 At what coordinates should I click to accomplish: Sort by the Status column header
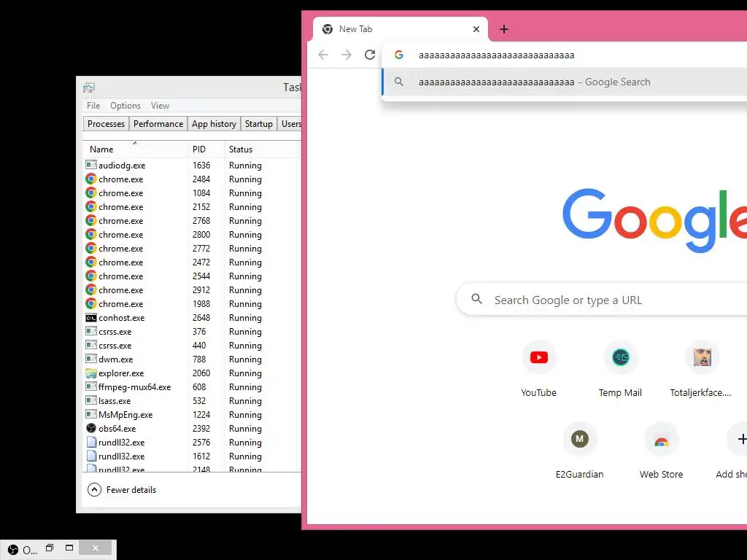260,149
